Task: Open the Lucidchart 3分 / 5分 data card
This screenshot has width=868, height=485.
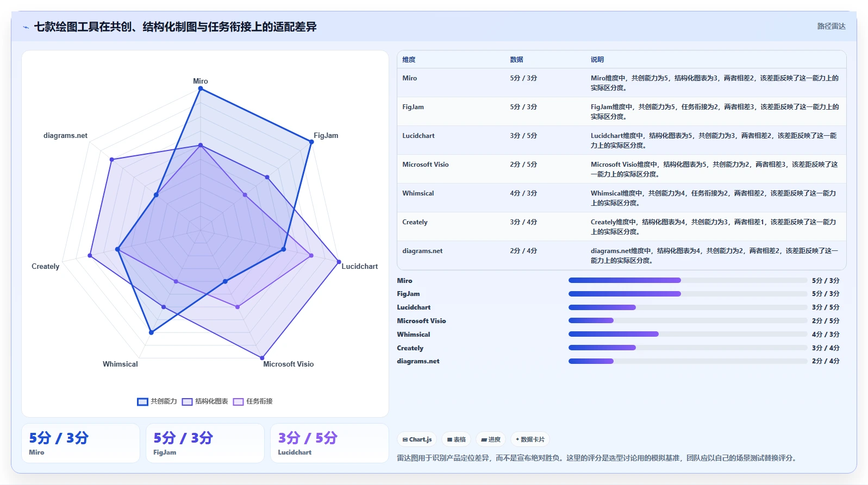Action: point(329,443)
